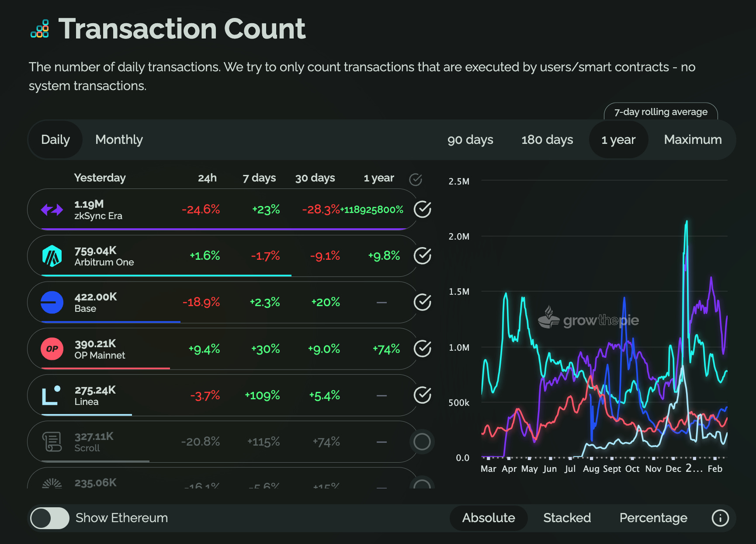Click the Arbitrum One chain icon
Screen dimensions: 756x544
52,256
